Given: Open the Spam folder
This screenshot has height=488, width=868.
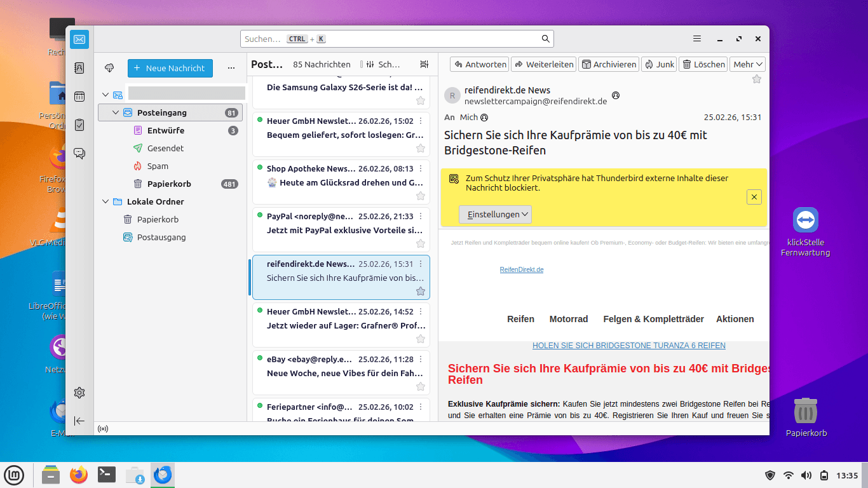Looking at the screenshot, I should (158, 166).
